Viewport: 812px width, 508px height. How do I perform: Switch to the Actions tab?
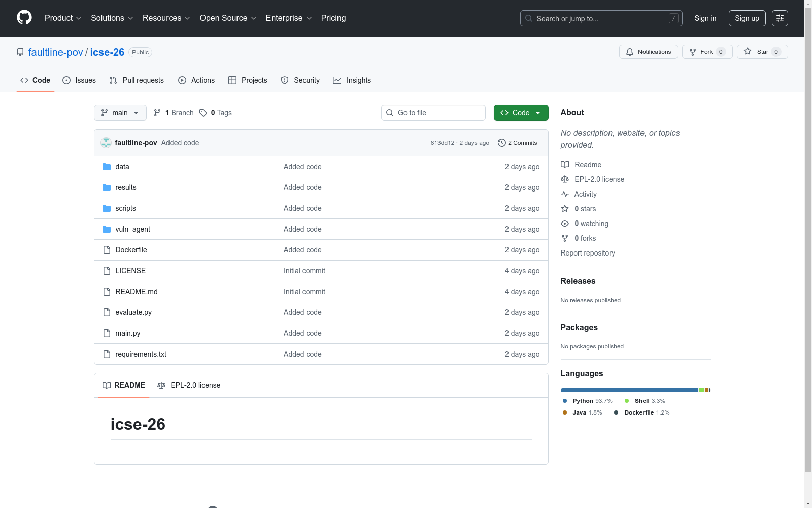coord(196,80)
